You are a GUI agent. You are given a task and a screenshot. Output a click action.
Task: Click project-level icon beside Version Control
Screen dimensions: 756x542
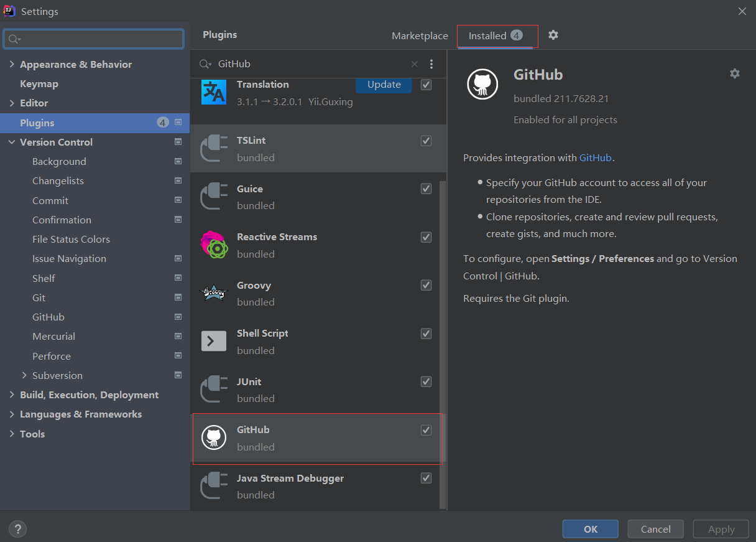click(x=178, y=142)
